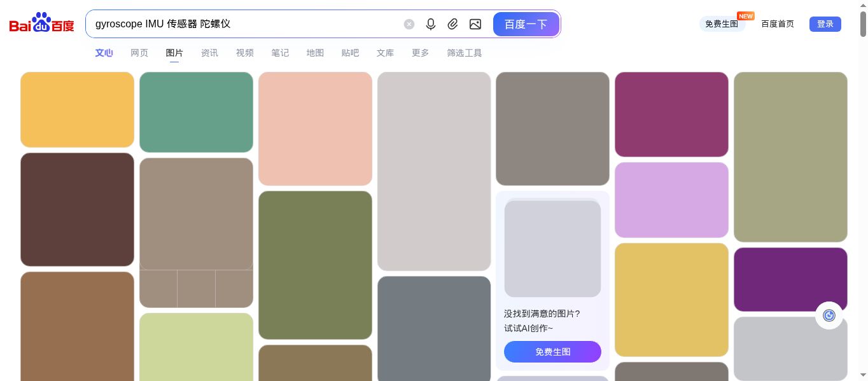Open image search via picture icon
This screenshot has height=381, width=868.
tap(475, 24)
